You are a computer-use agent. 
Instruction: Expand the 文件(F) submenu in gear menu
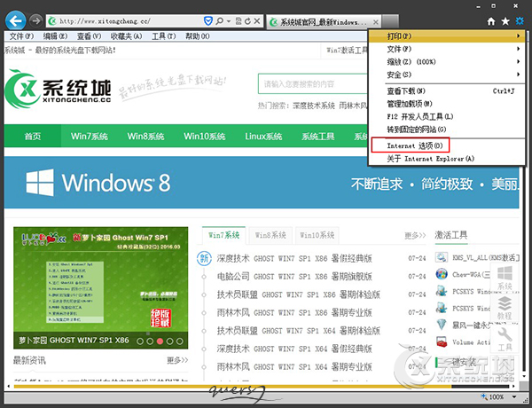pyautogui.click(x=447, y=49)
